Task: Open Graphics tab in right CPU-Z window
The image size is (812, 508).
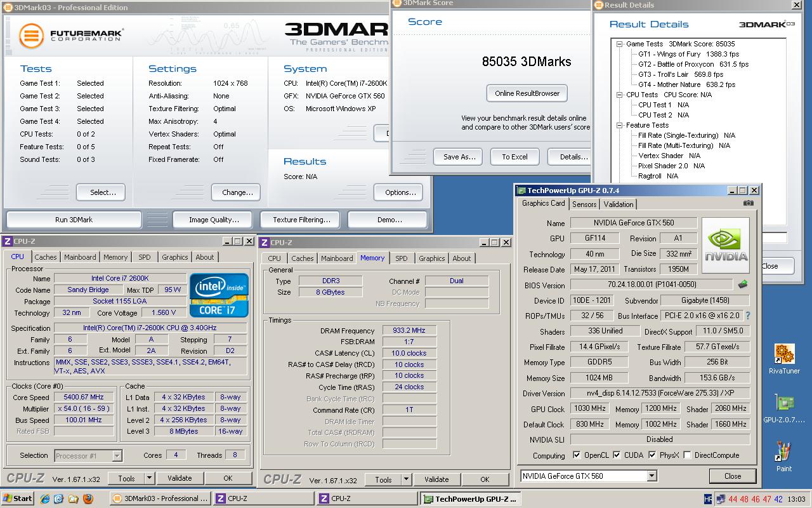Action: pos(432,258)
